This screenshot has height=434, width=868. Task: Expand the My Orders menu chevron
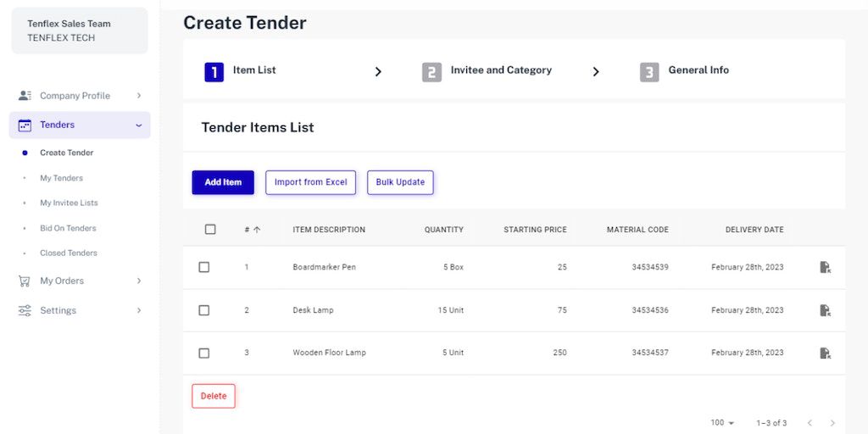[x=139, y=281]
